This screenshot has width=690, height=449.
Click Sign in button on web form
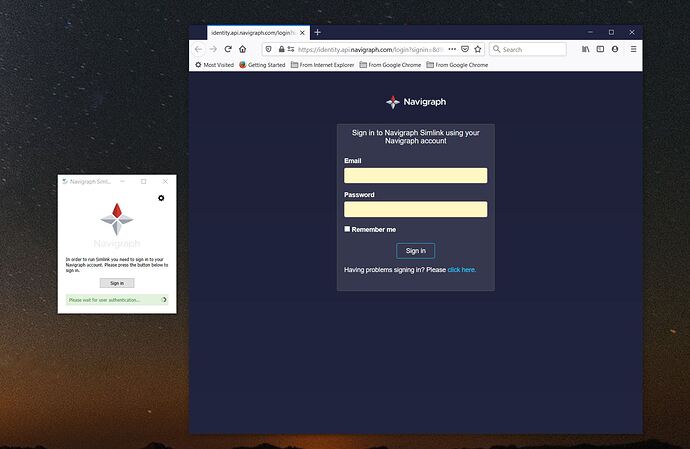(415, 250)
